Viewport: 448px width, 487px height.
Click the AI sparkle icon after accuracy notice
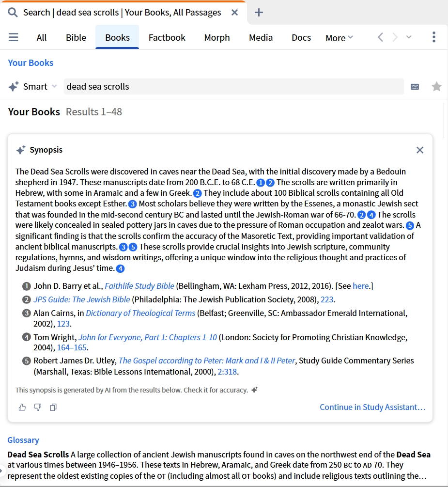coord(254,390)
